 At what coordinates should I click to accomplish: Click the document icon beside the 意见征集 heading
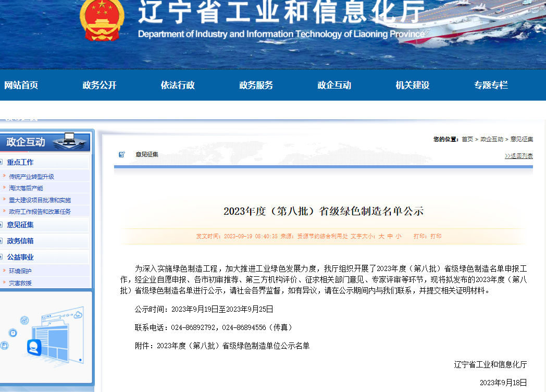(122, 155)
